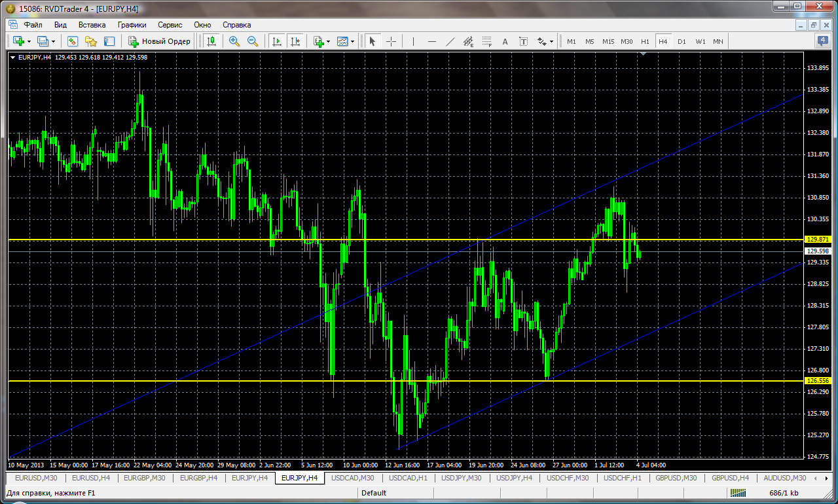The height and width of the screenshot is (504, 838).
Task: Open the chart templates icon
Action: 342,41
